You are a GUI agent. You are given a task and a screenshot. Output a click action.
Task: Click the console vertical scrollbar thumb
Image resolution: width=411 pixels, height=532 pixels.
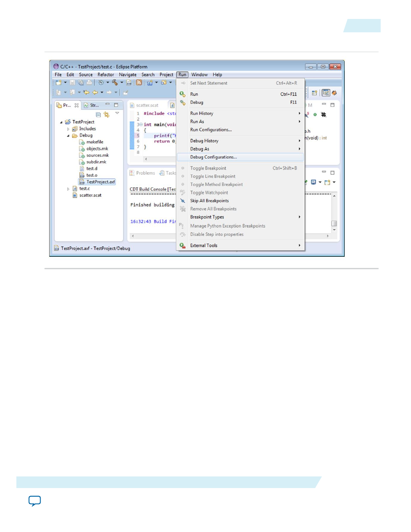[x=334, y=224]
